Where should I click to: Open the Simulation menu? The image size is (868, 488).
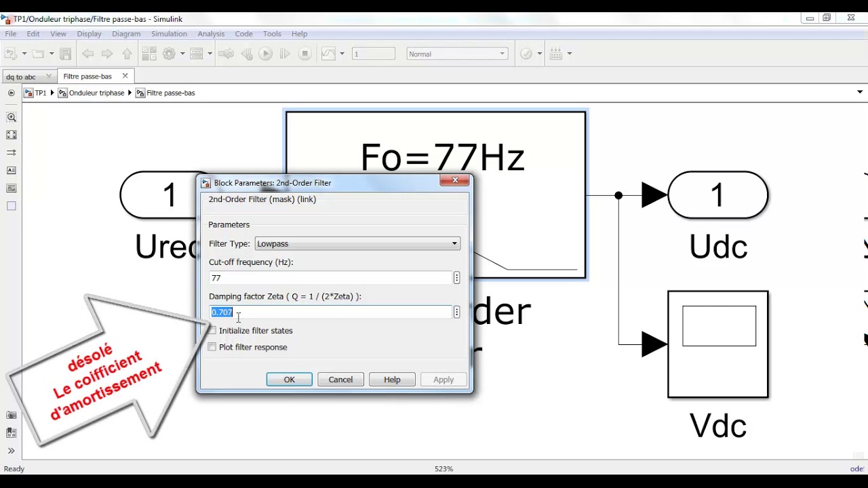pyautogui.click(x=169, y=34)
